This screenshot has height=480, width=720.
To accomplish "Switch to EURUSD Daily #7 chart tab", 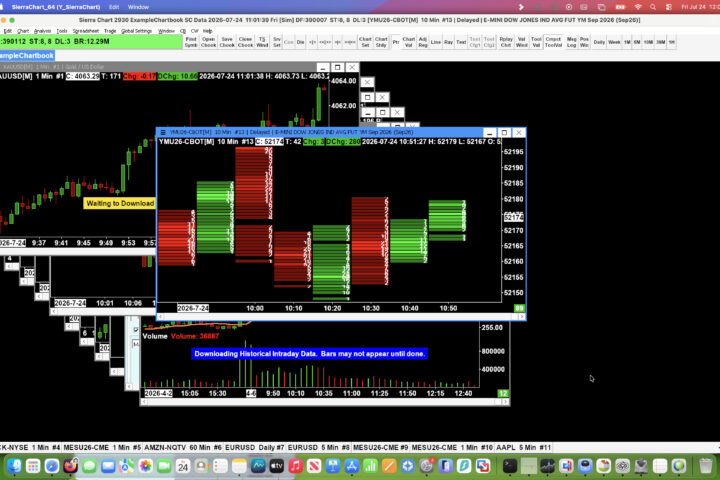I will click(254, 447).
